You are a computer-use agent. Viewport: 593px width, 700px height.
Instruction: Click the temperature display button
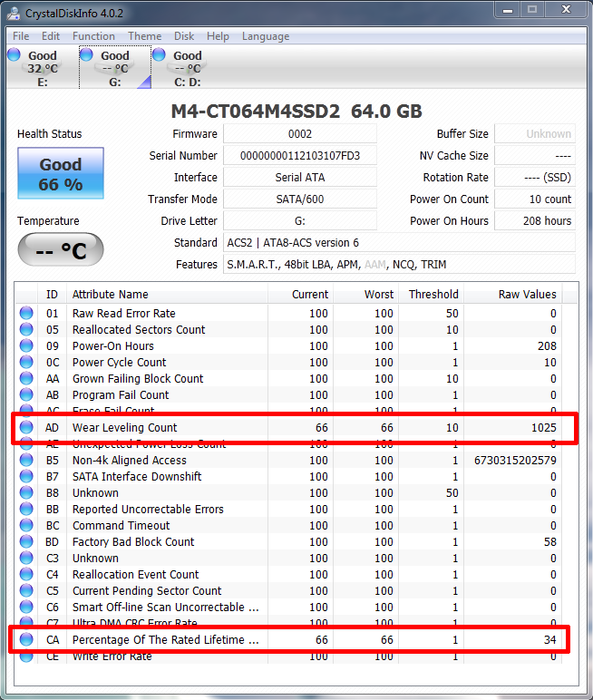click(x=61, y=249)
